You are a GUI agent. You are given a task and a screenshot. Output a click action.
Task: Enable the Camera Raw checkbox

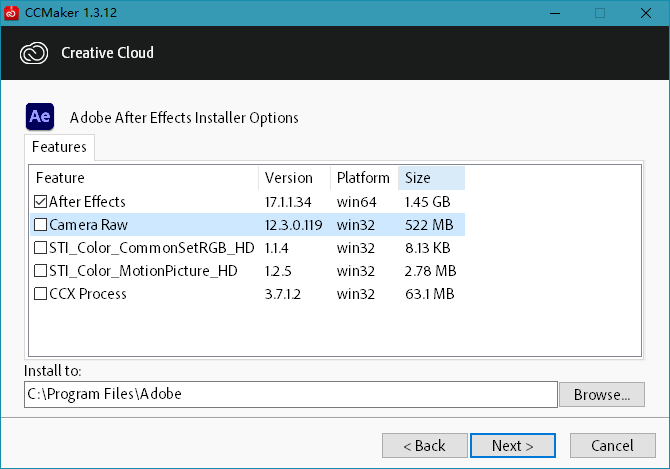(41, 225)
